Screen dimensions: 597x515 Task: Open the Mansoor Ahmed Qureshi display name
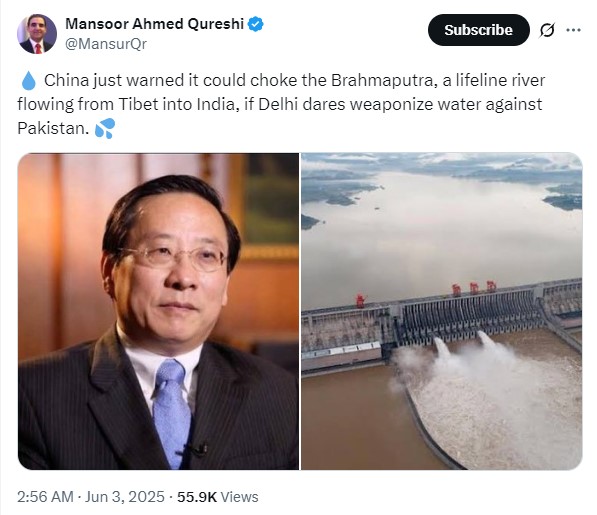click(154, 24)
